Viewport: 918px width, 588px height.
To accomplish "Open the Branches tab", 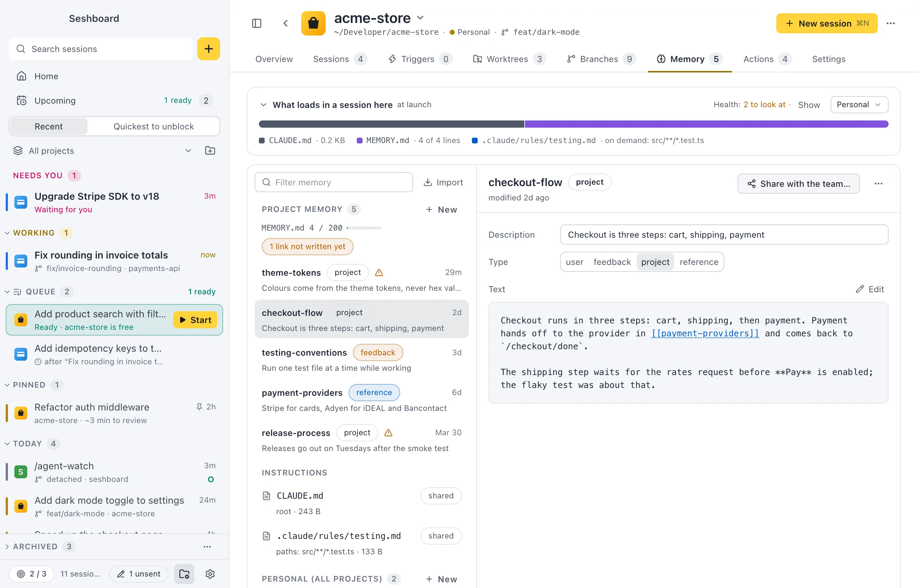I will [x=601, y=59].
